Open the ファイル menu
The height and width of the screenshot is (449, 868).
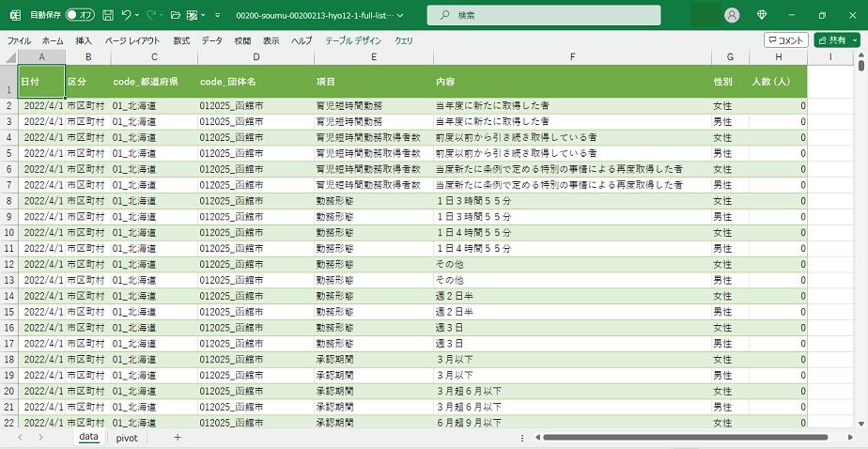tap(19, 41)
